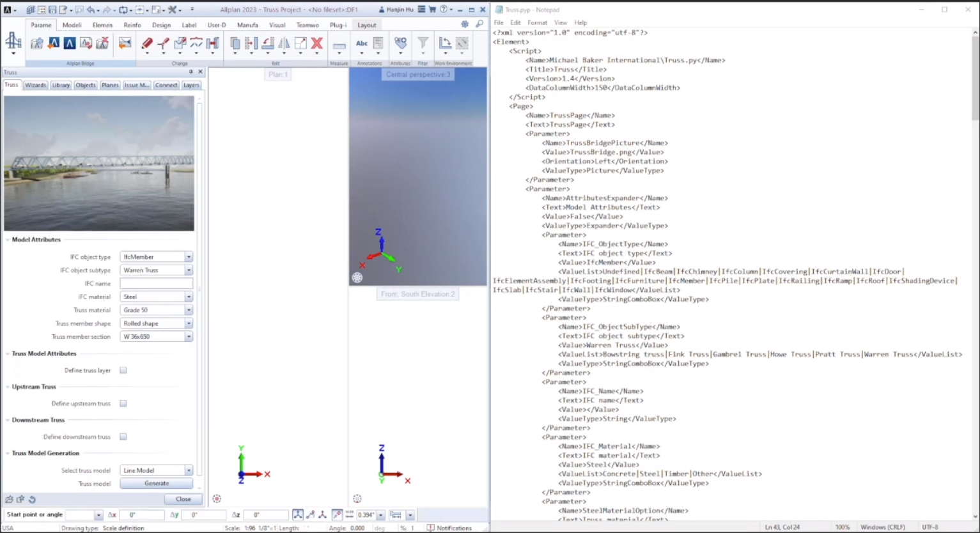Viewport: 980px width, 533px height.
Task: Enable the Define truss layer checkbox
Action: click(x=123, y=370)
